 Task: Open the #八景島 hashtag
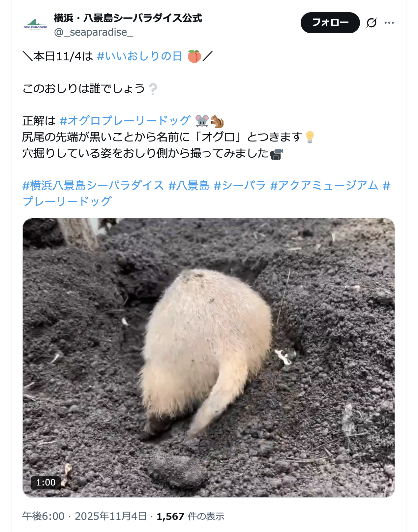pyautogui.click(x=189, y=185)
